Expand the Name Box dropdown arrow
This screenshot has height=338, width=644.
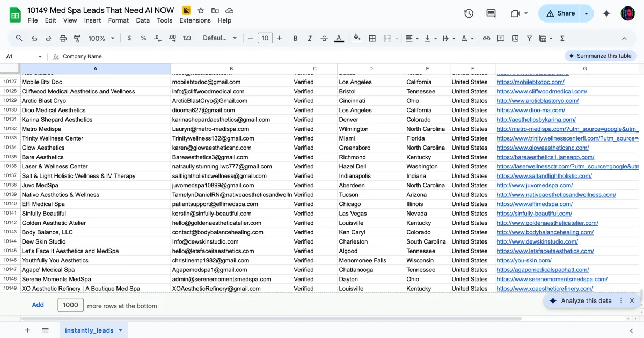click(40, 56)
